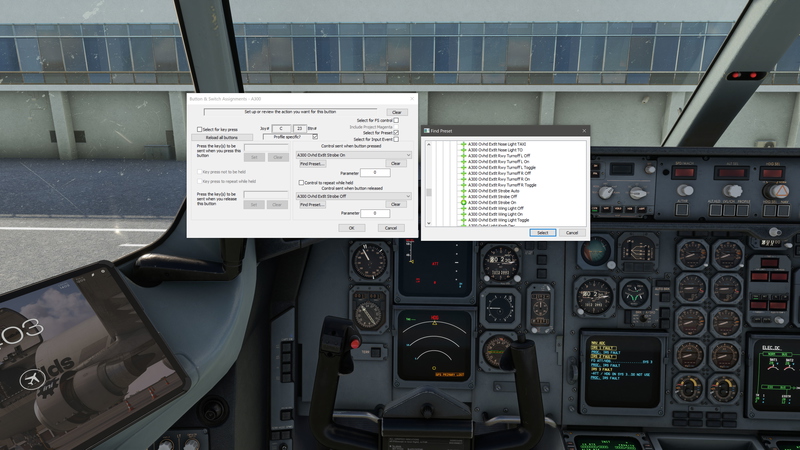Screen dimensions: 800x450
Task: Select 'A300 Ovhd Extlt Nose Light TAXI' preset
Action: click(496, 144)
